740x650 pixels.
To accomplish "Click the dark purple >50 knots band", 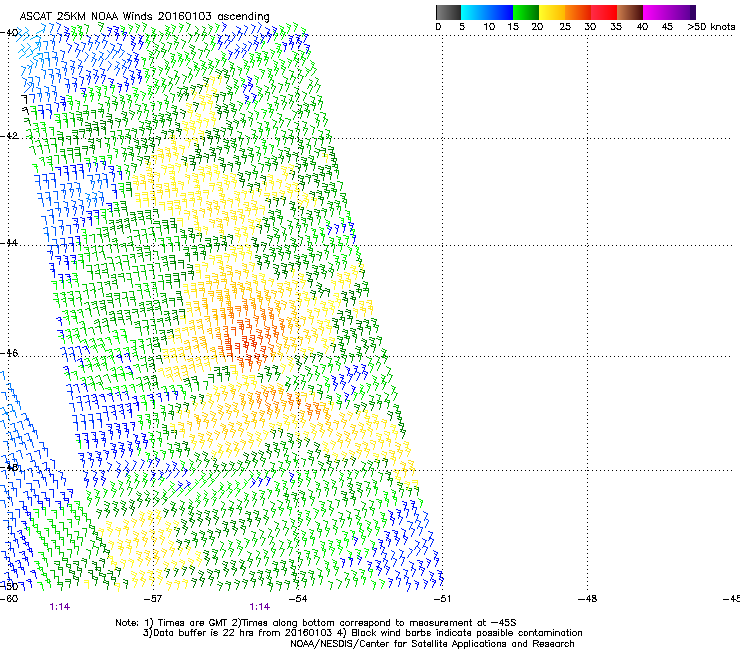I will tap(693, 12).
